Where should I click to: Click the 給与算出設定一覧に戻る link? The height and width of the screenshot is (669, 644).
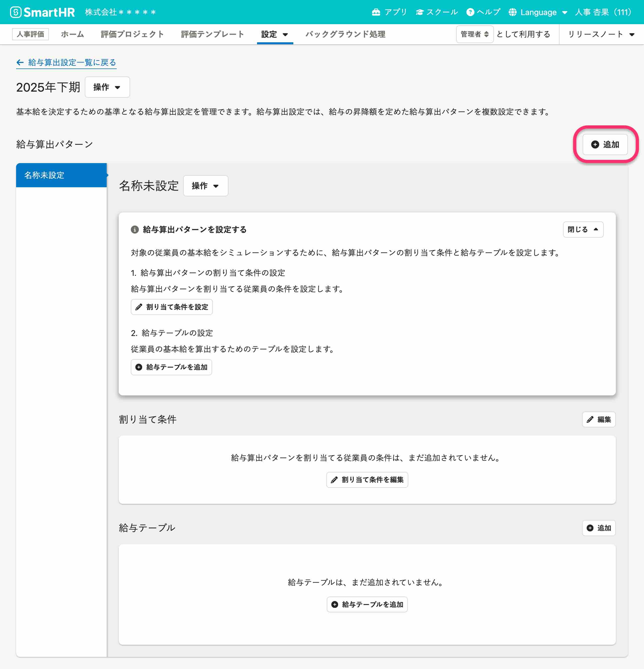coord(72,62)
